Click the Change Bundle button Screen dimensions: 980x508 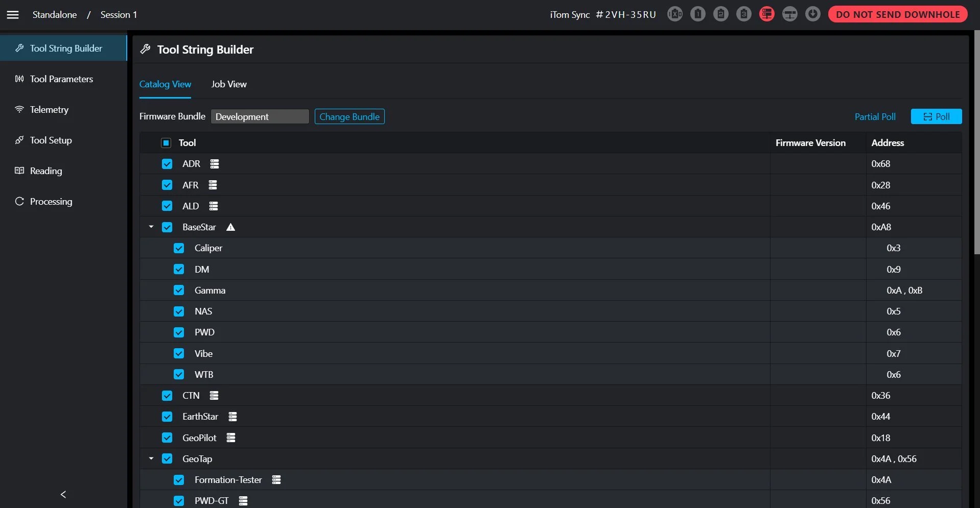(x=349, y=116)
